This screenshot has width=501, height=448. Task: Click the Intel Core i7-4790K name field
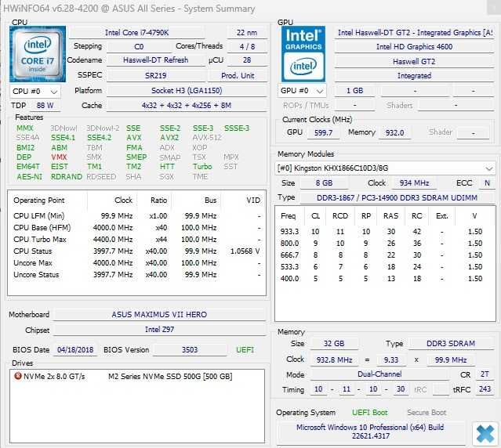136,33
